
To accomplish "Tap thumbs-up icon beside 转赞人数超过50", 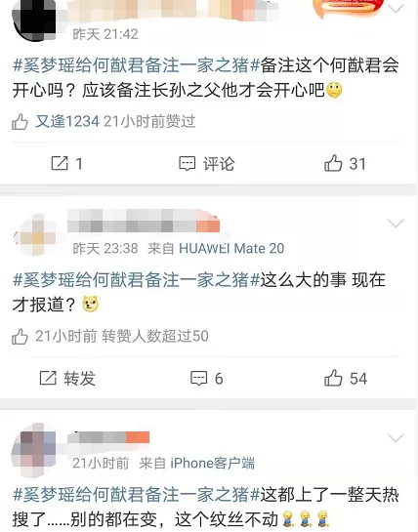I will tap(20, 336).
